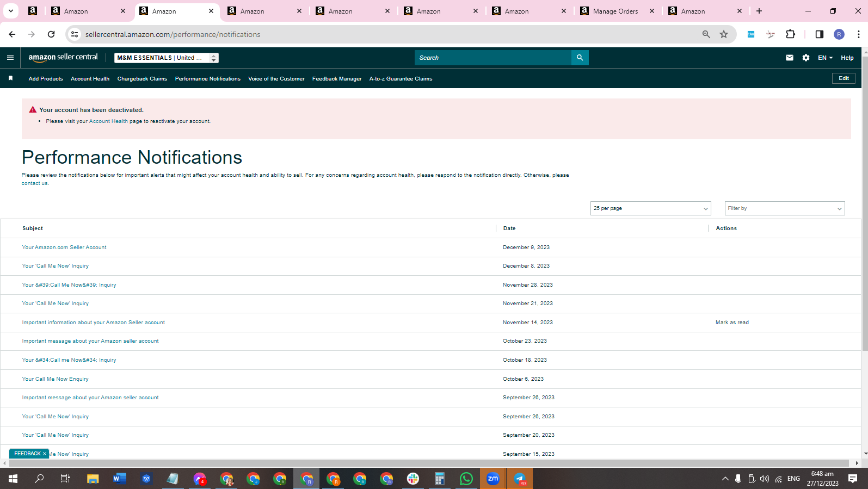This screenshot has width=868, height=489.
Task: Click the FEEDBACK button
Action: coord(27,454)
